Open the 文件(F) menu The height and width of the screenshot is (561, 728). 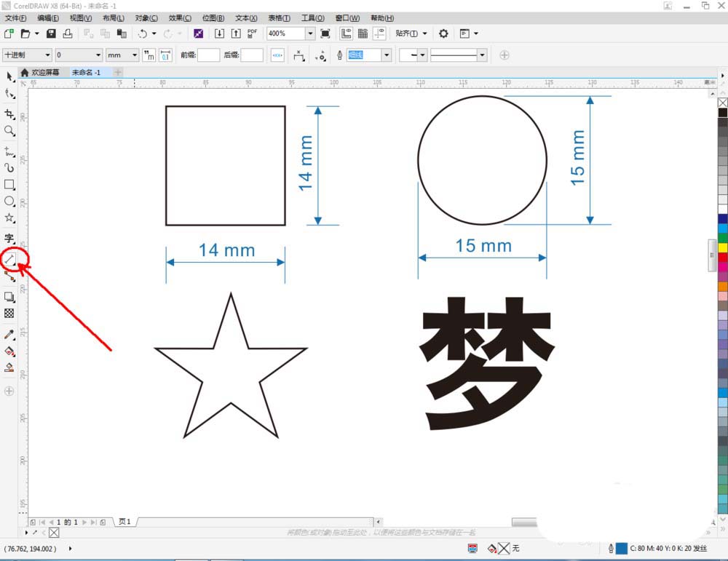tap(16, 18)
